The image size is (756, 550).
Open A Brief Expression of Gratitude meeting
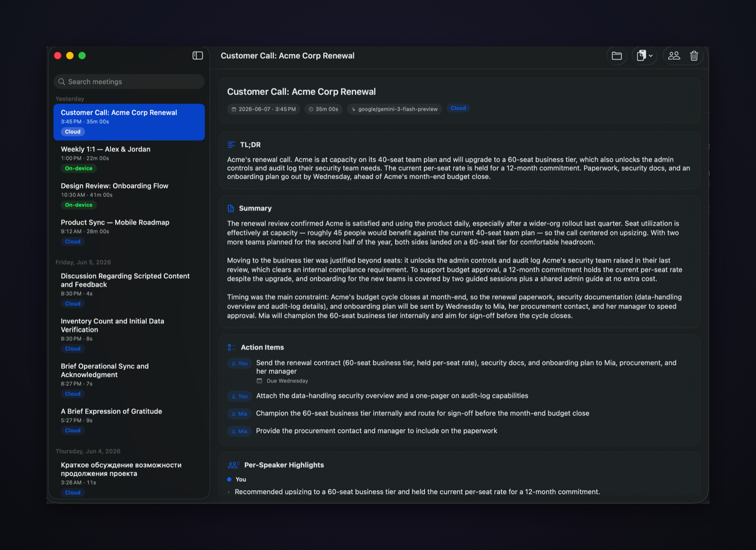pyautogui.click(x=129, y=421)
